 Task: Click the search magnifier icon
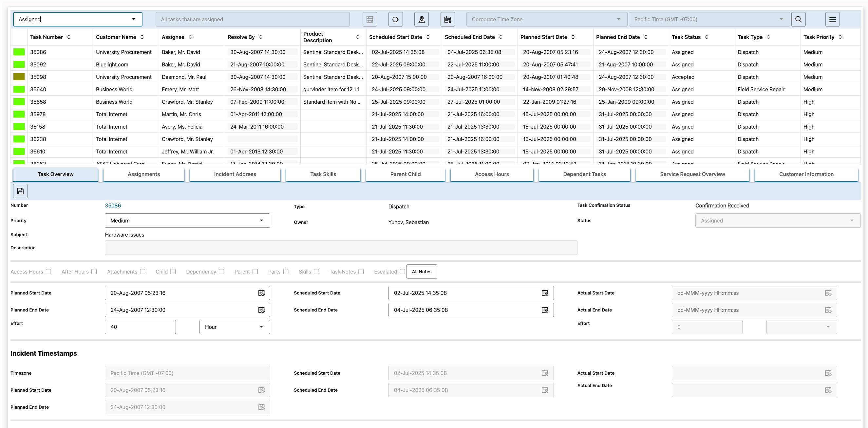coord(798,19)
